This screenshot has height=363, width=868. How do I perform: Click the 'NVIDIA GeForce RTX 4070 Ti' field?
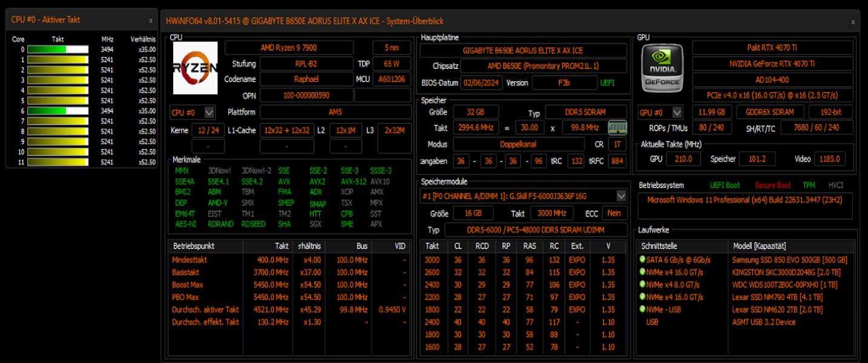[773, 64]
